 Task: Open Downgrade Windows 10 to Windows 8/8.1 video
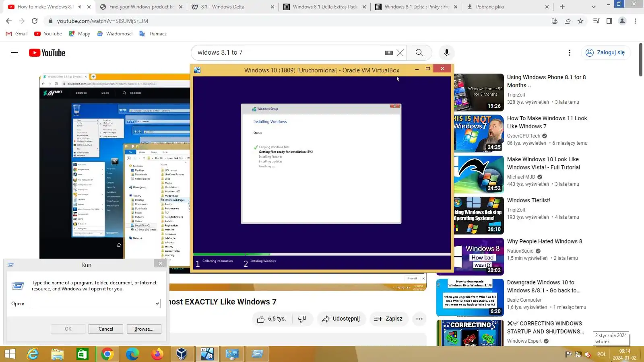(x=544, y=286)
